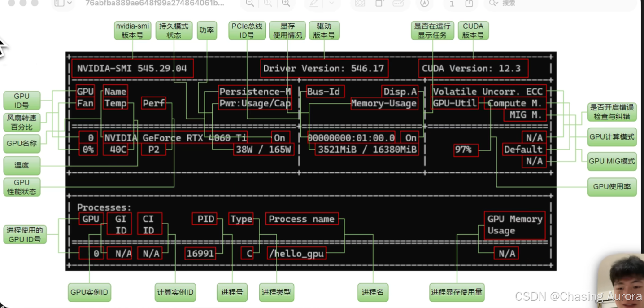Click the 'Compute M.' header
644x308 pixels.
point(515,103)
